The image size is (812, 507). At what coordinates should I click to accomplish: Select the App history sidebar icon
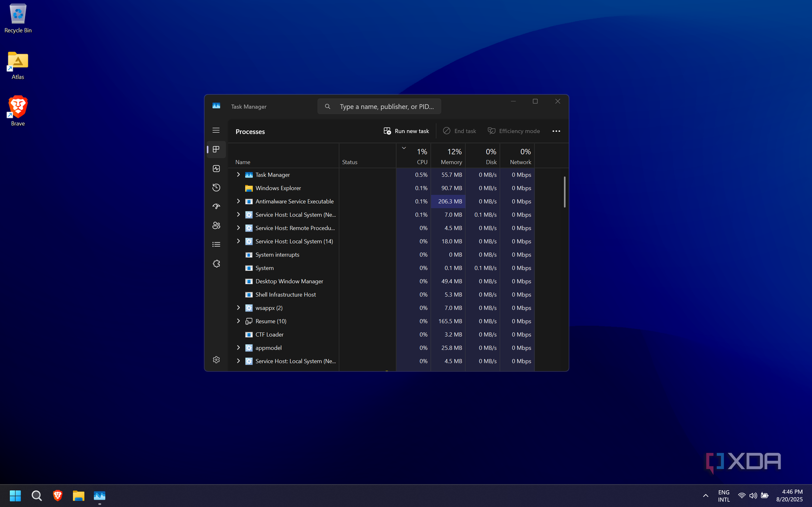point(216,187)
